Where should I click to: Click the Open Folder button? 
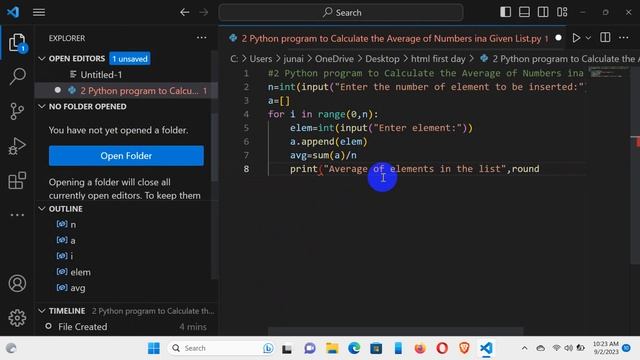pos(126,156)
